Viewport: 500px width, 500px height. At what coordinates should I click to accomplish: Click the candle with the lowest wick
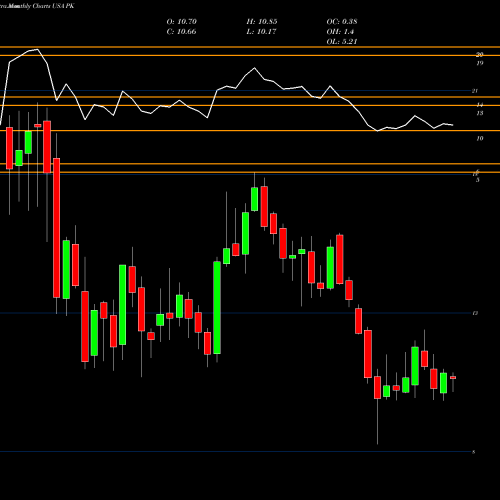coord(377,387)
